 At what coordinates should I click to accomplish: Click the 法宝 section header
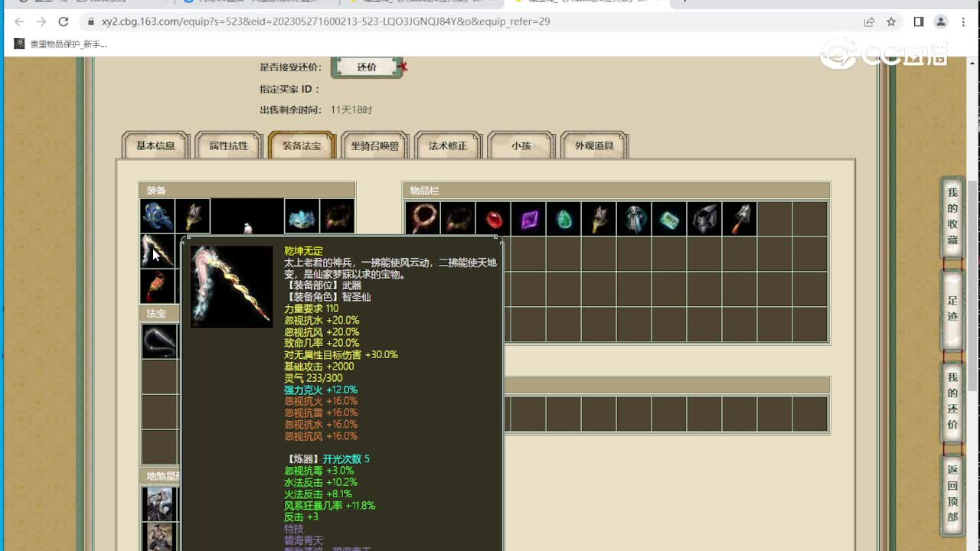pyautogui.click(x=159, y=314)
